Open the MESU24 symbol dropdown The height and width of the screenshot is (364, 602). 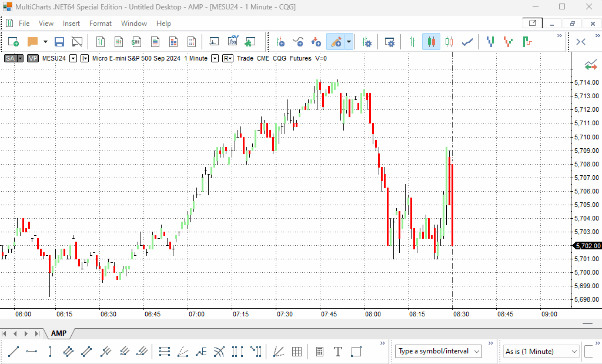click(73, 58)
